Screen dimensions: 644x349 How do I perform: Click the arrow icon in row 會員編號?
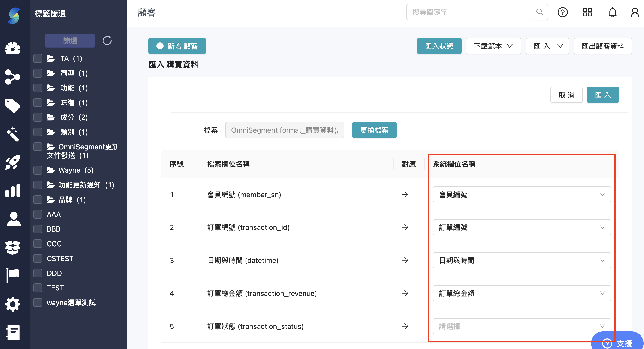pos(405,194)
